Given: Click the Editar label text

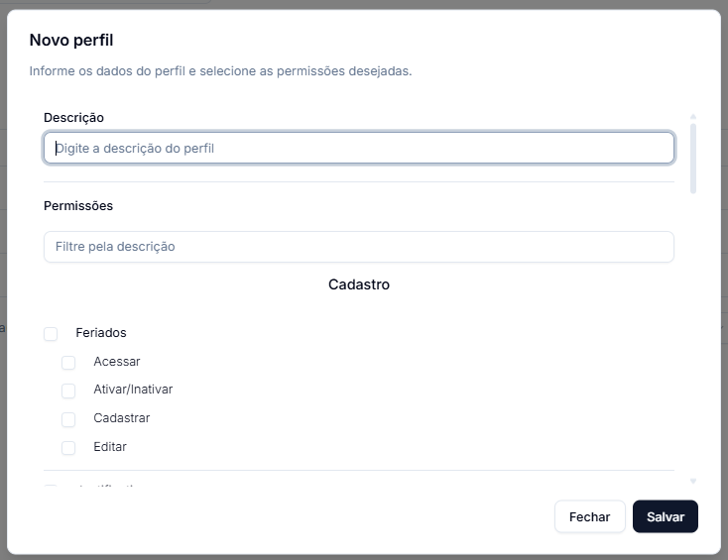Looking at the screenshot, I should pyautogui.click(x=110, y=447).
